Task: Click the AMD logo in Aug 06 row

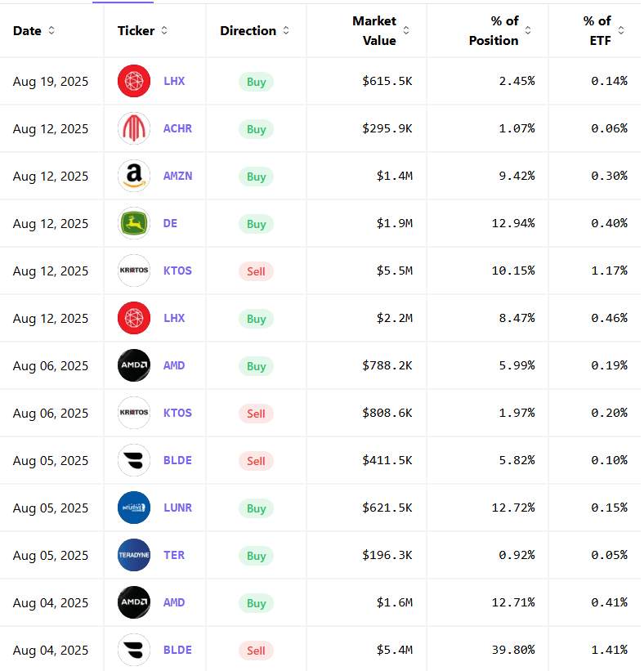Action: 134,365
